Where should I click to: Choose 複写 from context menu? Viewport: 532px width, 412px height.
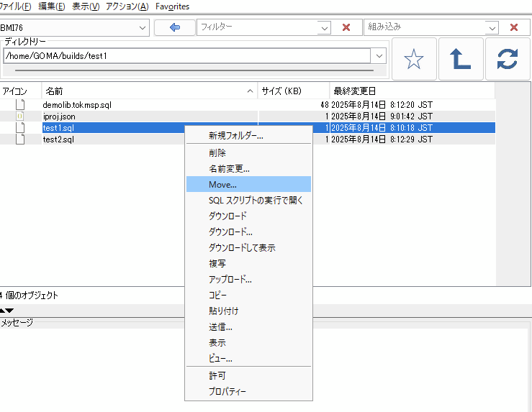(x=248, y=263)
